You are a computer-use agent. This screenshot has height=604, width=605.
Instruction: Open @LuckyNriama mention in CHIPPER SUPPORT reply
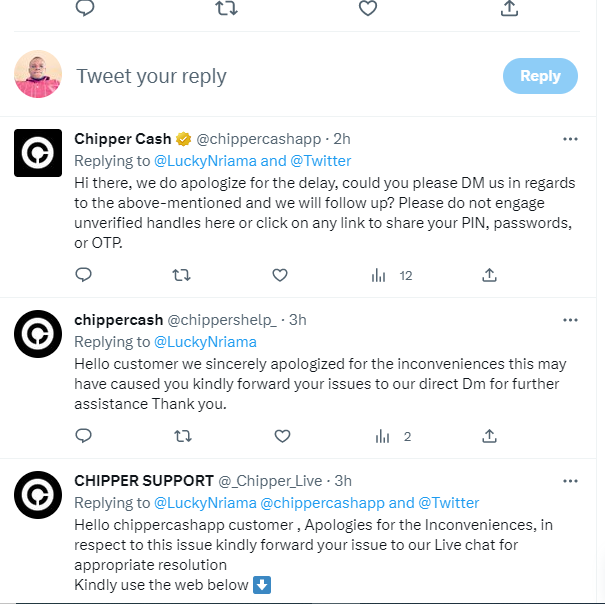(x=204, y=503)
